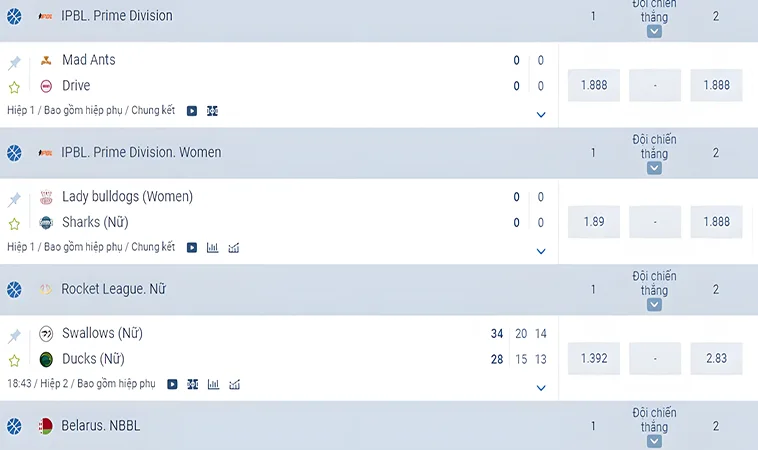Open trend graph for Lady bulldogs match

pyautogui.click(x=234, y=248)
